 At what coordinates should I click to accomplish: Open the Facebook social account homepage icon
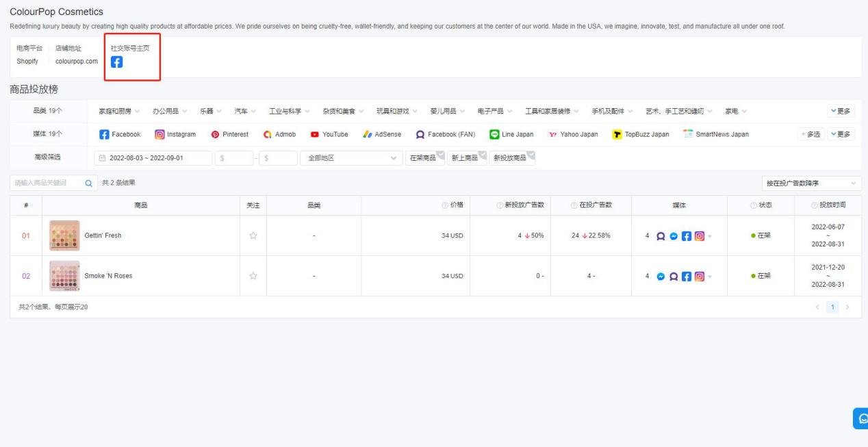117,62
